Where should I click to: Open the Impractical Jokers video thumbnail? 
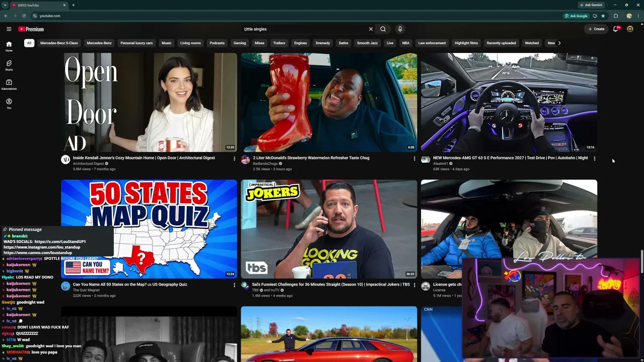coord(329,229)
